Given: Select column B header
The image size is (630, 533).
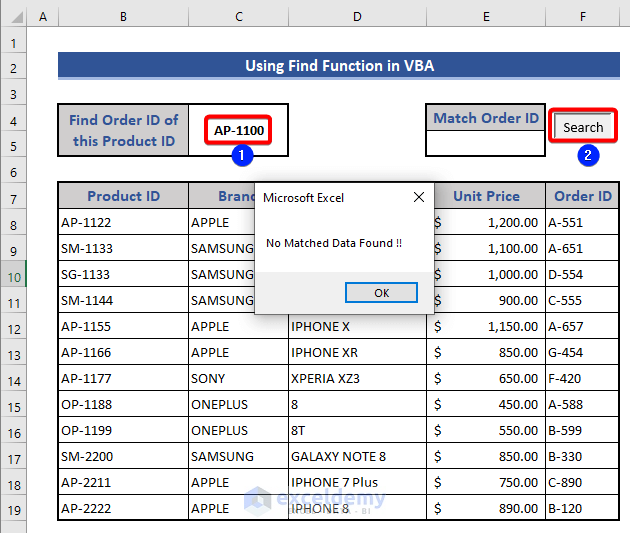Looking at the screenshot, I should (122, 18).
